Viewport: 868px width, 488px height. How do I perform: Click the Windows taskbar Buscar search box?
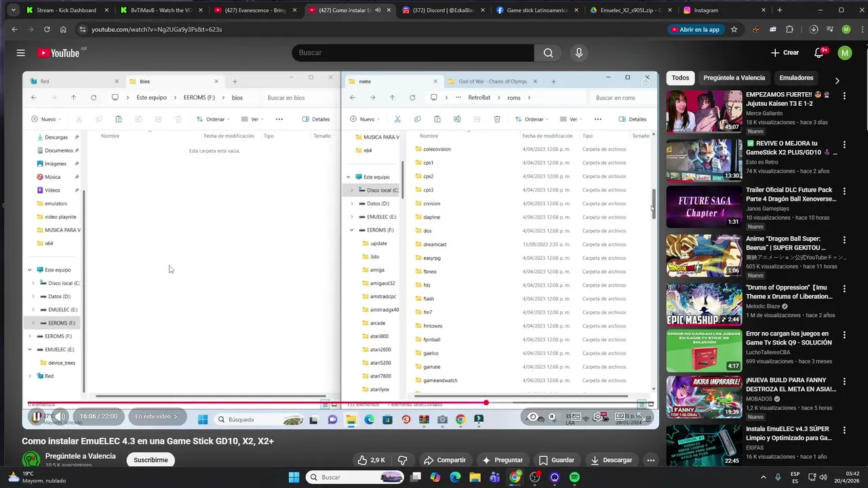click(355, 477)
